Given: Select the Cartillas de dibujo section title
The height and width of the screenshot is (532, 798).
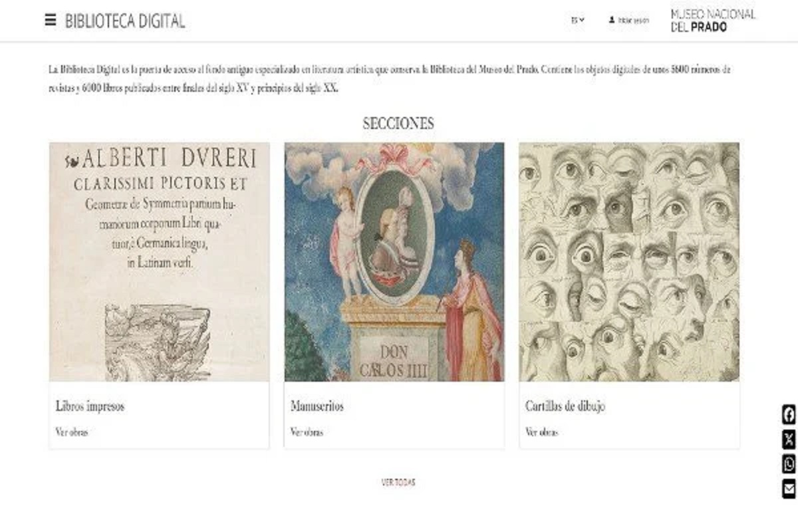Looking at the screenshot, I should coord(565,406).
